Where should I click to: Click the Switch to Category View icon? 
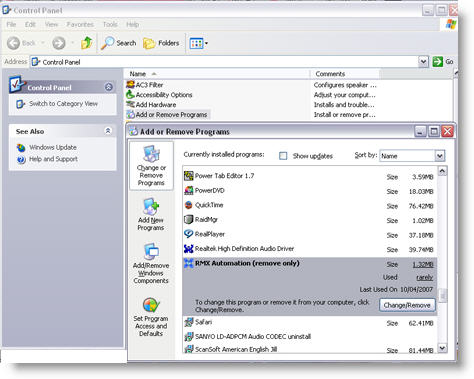coord(20,104)
